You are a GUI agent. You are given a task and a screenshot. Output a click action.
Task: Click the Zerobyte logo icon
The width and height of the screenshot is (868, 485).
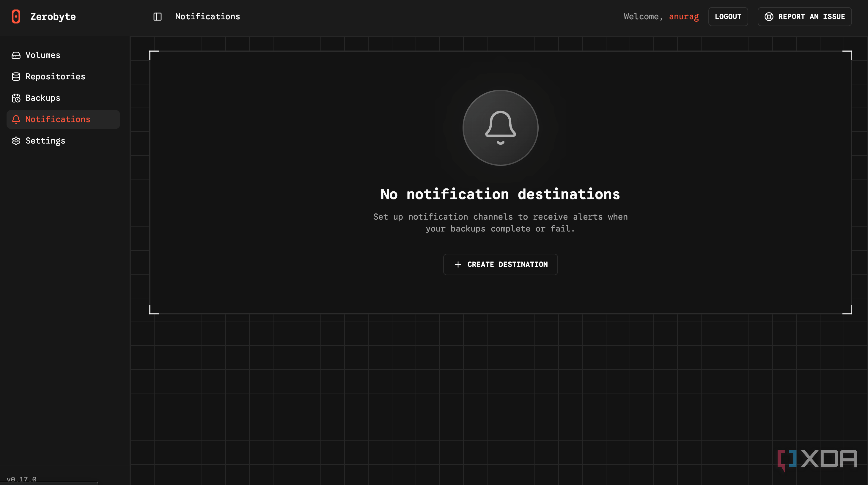[x=16, y=17]
